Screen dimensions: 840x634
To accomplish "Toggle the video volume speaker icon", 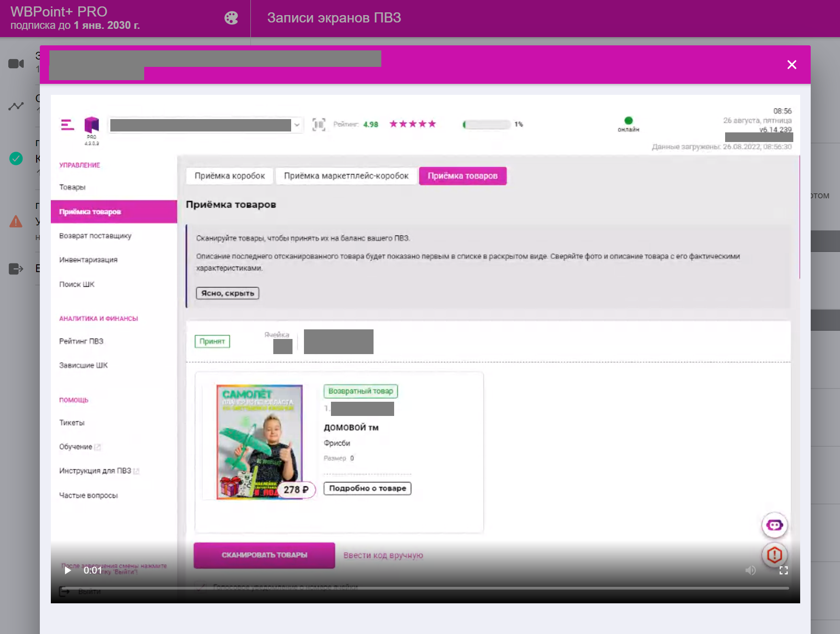I will (x=750, y=570).
